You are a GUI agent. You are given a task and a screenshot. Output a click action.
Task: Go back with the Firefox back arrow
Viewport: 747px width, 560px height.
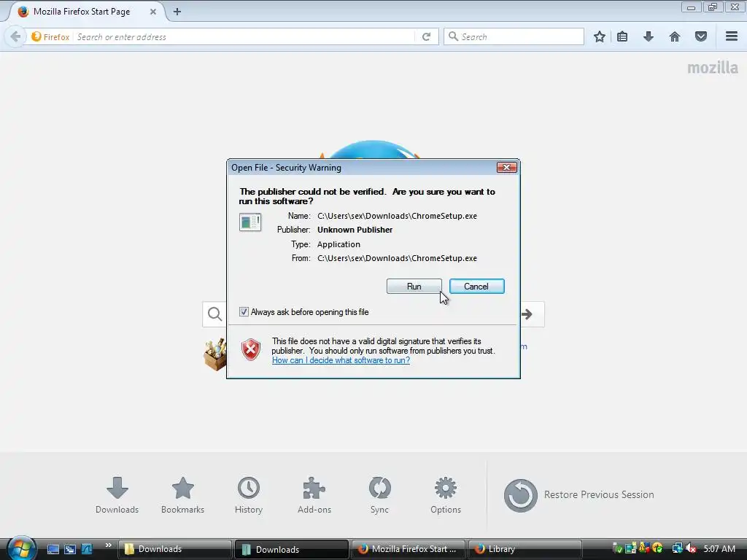(x=15, y=36)
